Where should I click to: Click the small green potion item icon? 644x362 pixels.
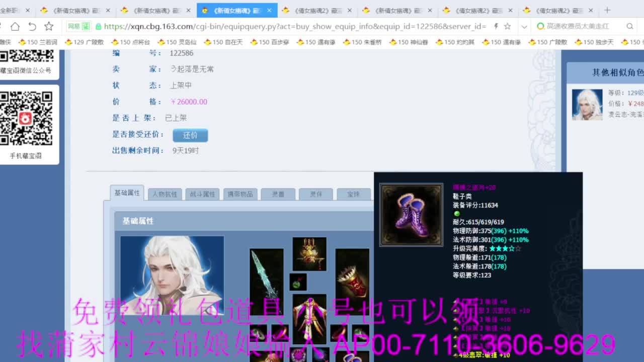(298, 282)
